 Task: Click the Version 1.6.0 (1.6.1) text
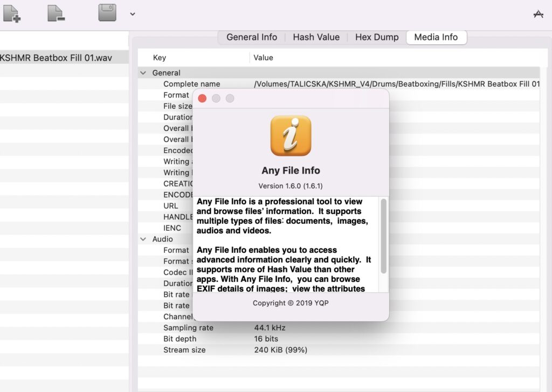291,186
